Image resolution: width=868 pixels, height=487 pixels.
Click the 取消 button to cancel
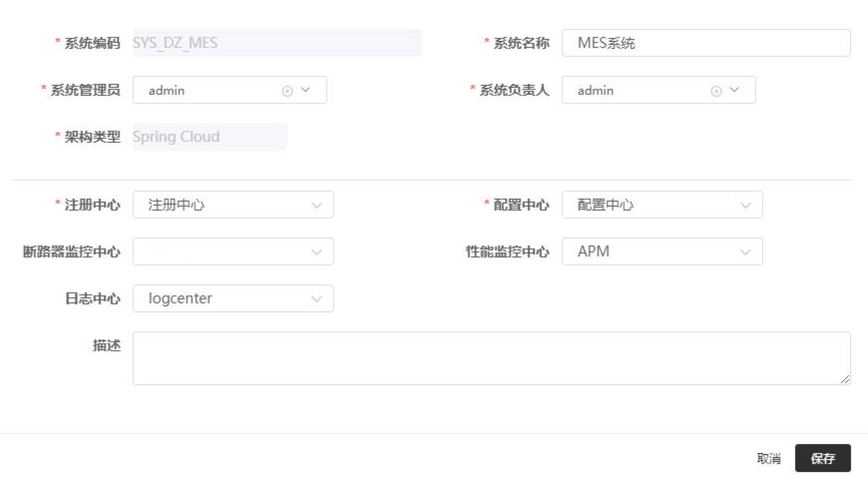[x=769, y=458]
